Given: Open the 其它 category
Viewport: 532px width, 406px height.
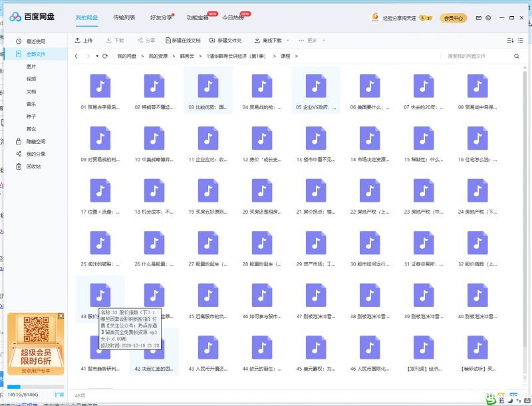Looking at the screenshot, I should (31, 129).
